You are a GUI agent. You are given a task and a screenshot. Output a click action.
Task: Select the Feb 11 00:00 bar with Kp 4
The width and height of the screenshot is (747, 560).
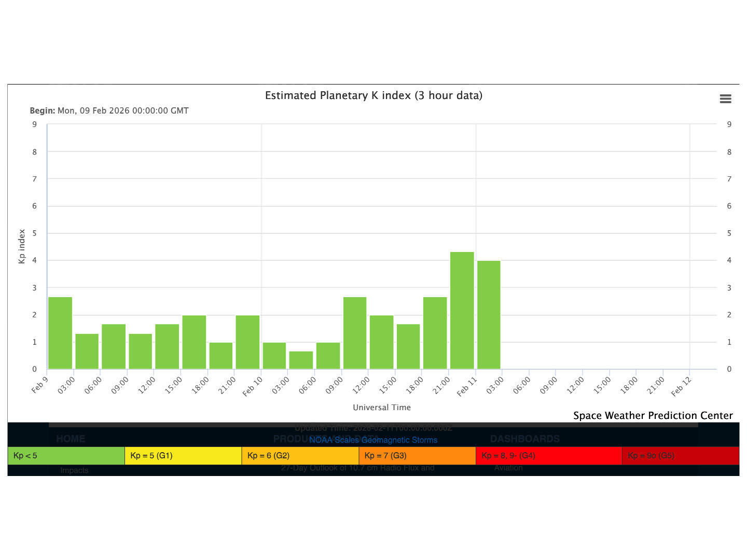[x=489, y=315]
